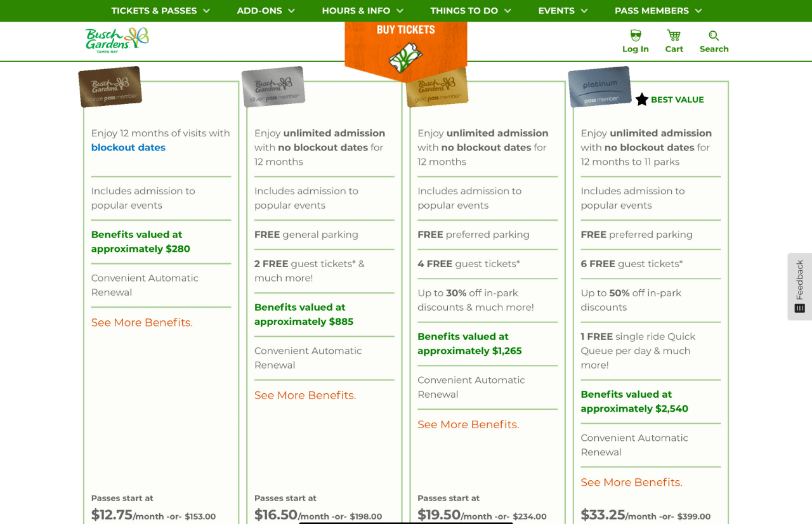Expand the Pass Members chevron
Viewport: 812px width, 524px height.
click(x=698, y=11)
